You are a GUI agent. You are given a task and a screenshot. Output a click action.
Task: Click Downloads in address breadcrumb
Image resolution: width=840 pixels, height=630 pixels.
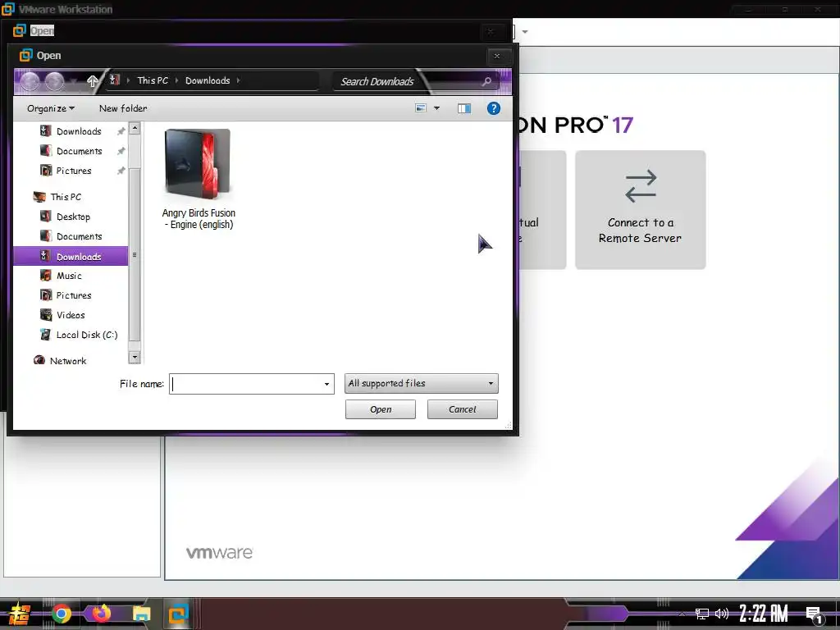coord(208,80)
